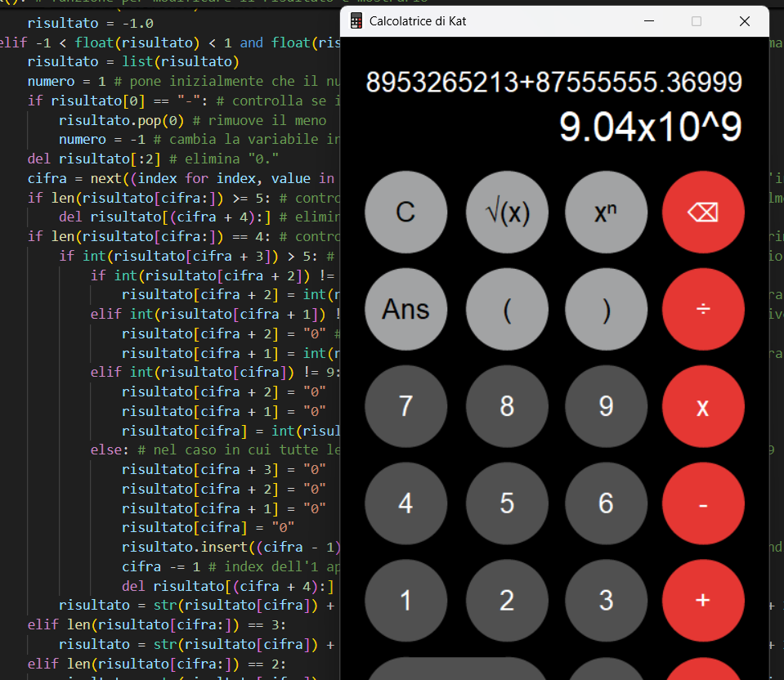Click code line 'numero = -1' in editor
Image resolution: width=784 pixels, height=680 pixels.
point(102,140)
